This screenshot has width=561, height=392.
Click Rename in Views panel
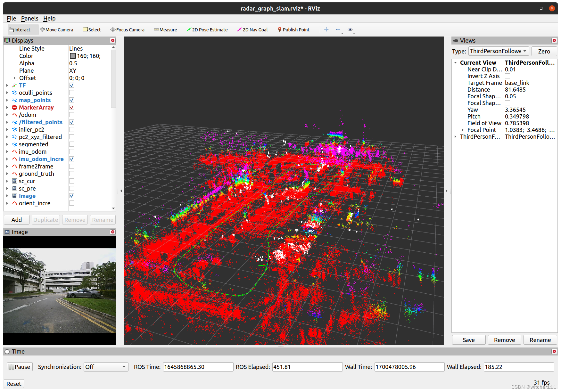[x=540, y=340]
